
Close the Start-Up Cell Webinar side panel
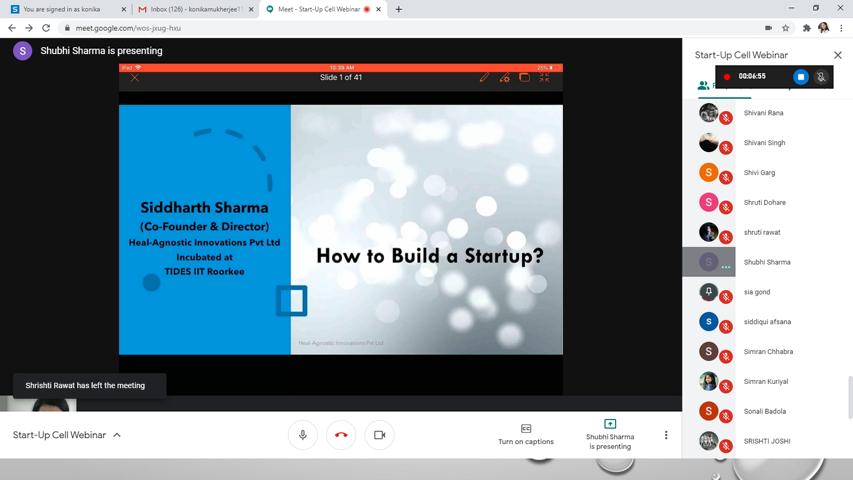click(x=838, y=55)
